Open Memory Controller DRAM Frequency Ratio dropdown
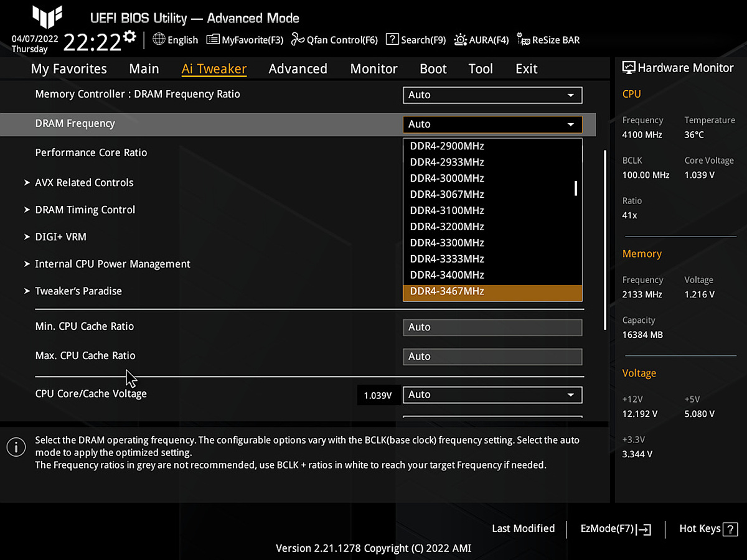Screen dimensions: 747x560 click(x=492, y=95)
